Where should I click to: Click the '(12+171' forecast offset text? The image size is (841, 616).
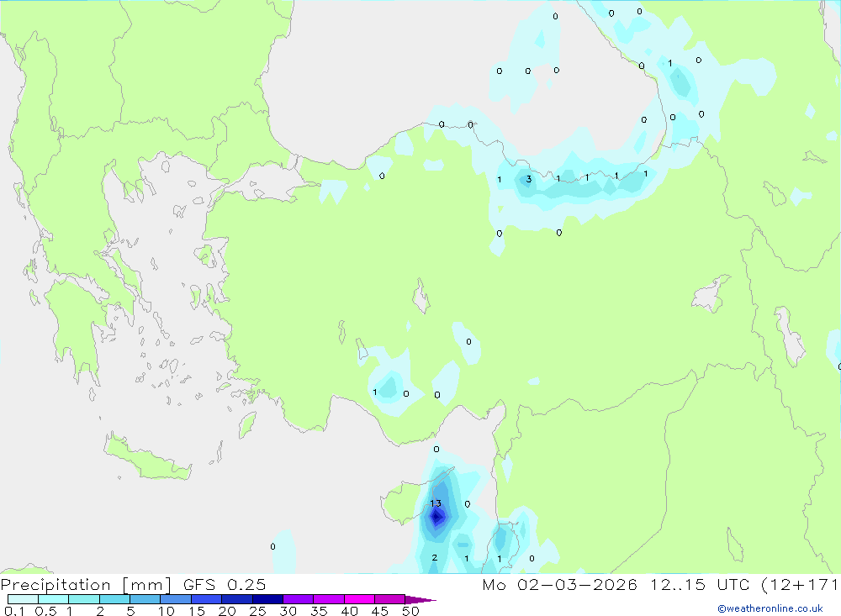[800, 585]
